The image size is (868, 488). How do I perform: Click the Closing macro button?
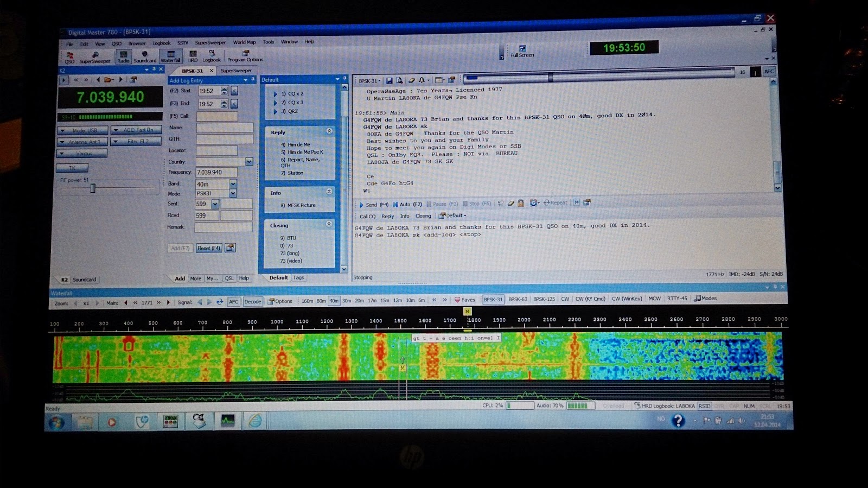click(x=423, y=216)
